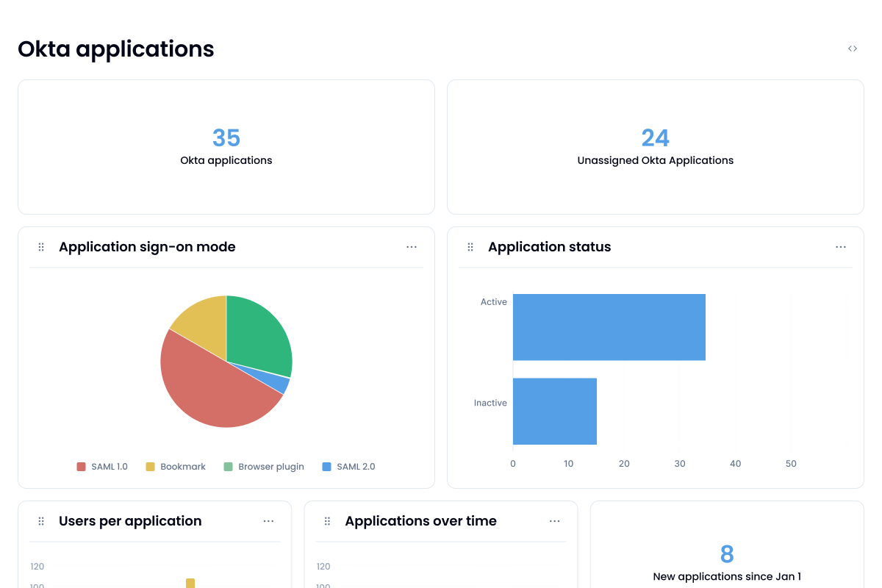Click the drag handle on Applications over time widget
The height and width of the screenshot is (588, 882).
point(327,521)
